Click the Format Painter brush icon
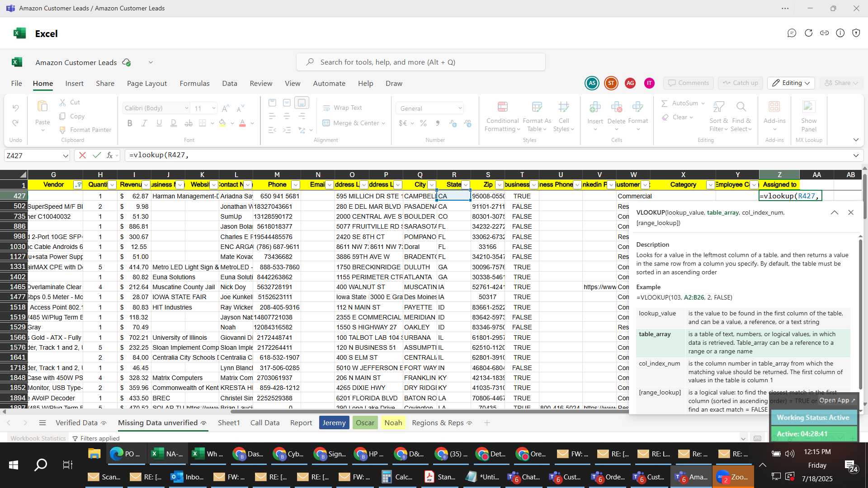Viewport: 868px width, 488px height. pyautogui.click(x=63, y=130)
